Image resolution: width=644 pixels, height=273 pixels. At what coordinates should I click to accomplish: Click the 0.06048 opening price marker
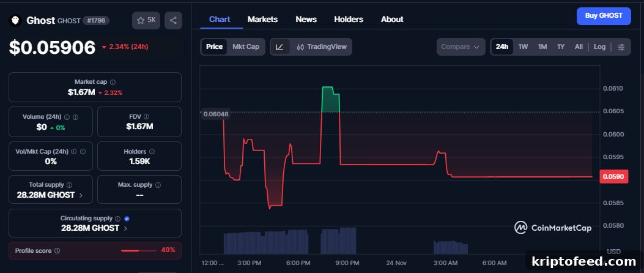(216, 114)
